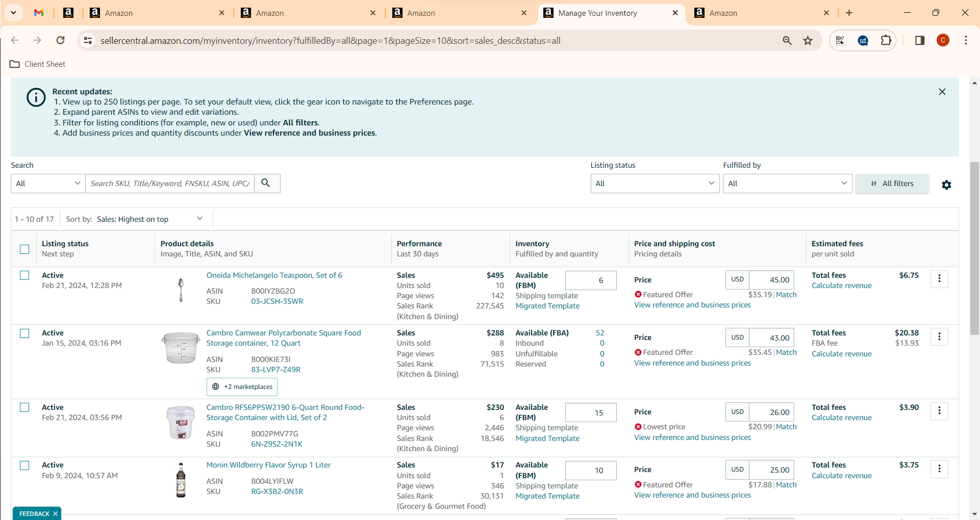Open Chrome's three-dot menu
Viewport: 980px width, 520px height.
tap(966, 40)
